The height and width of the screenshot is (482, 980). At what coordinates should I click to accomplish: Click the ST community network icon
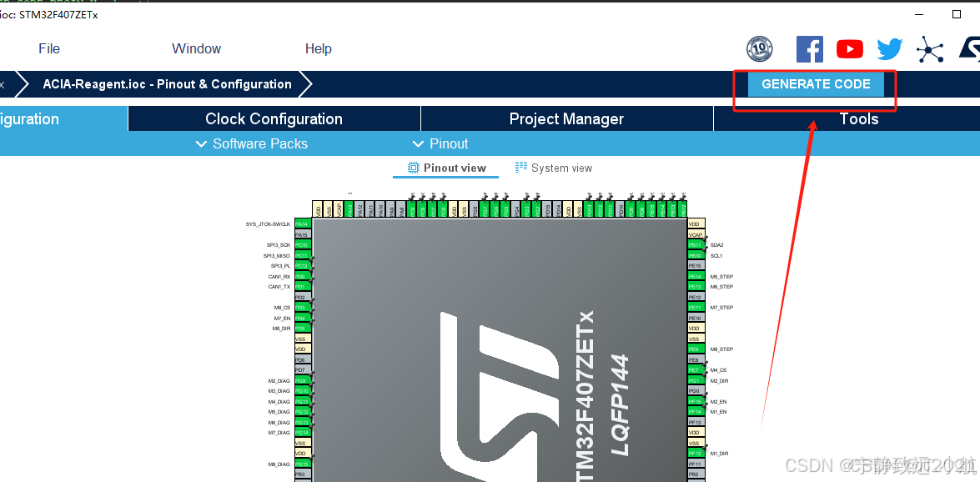point(930,49)
